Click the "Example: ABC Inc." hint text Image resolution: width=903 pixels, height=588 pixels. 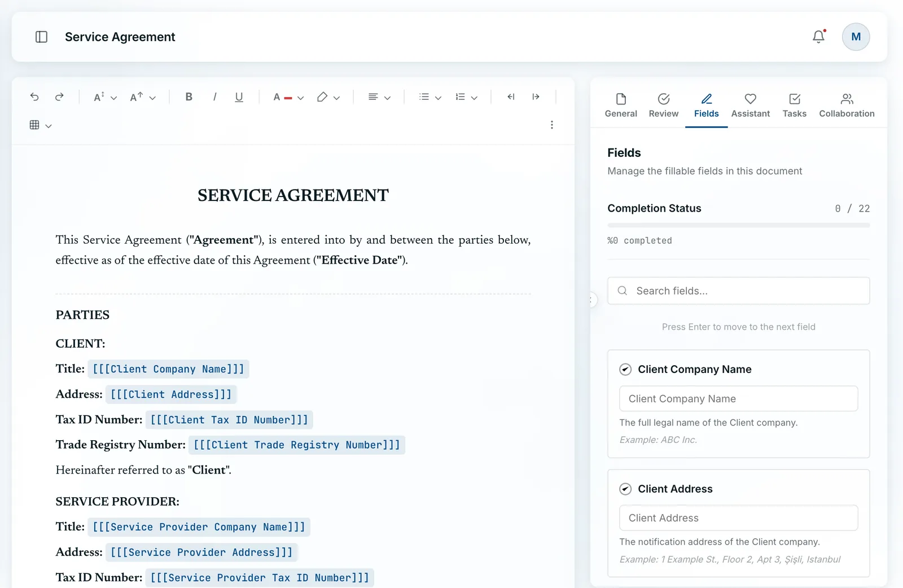[x=658, y=440]
